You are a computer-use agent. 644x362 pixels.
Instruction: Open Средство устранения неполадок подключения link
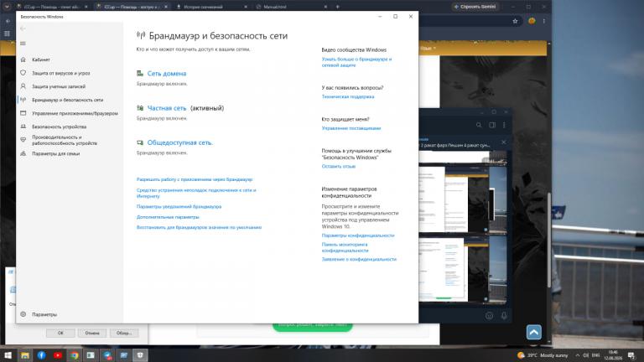196,194
